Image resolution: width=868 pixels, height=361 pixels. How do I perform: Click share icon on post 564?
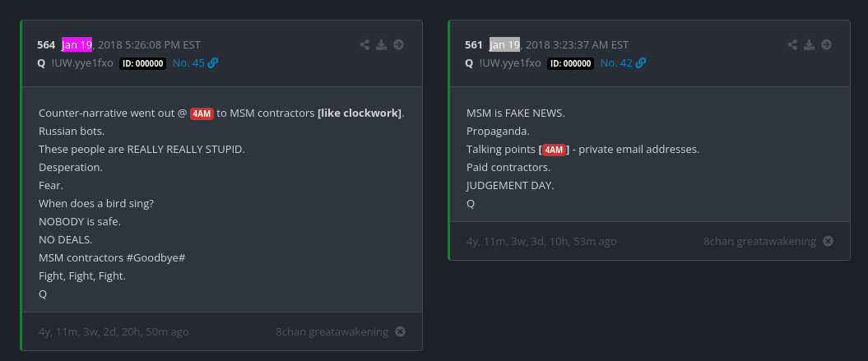pyautogui.click(x=364, y=45)
